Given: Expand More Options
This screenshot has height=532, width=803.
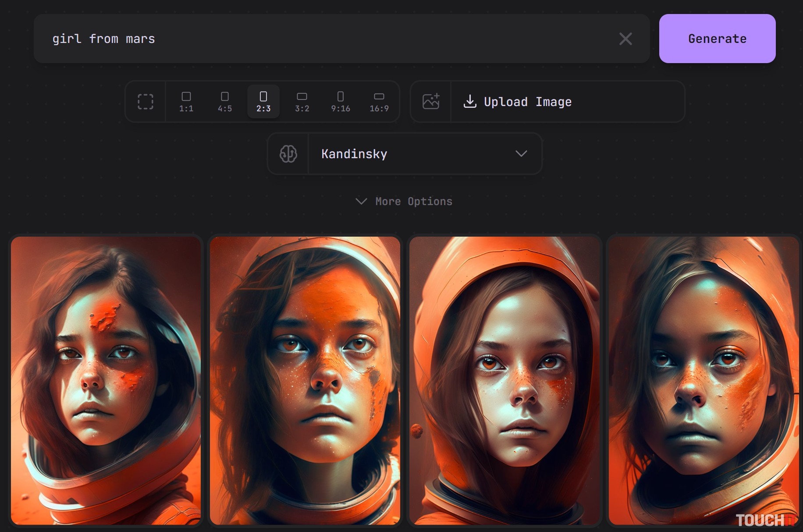Looking at the screenshot, I should tap(404, 202).
